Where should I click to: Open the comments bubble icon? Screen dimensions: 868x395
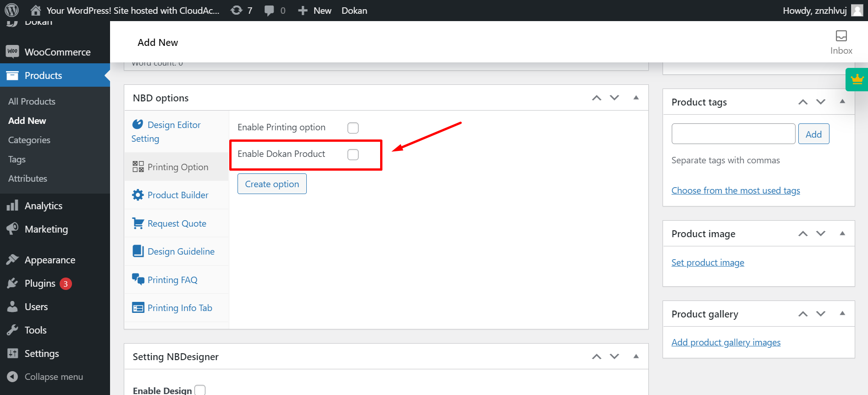[x=269, y=11]
